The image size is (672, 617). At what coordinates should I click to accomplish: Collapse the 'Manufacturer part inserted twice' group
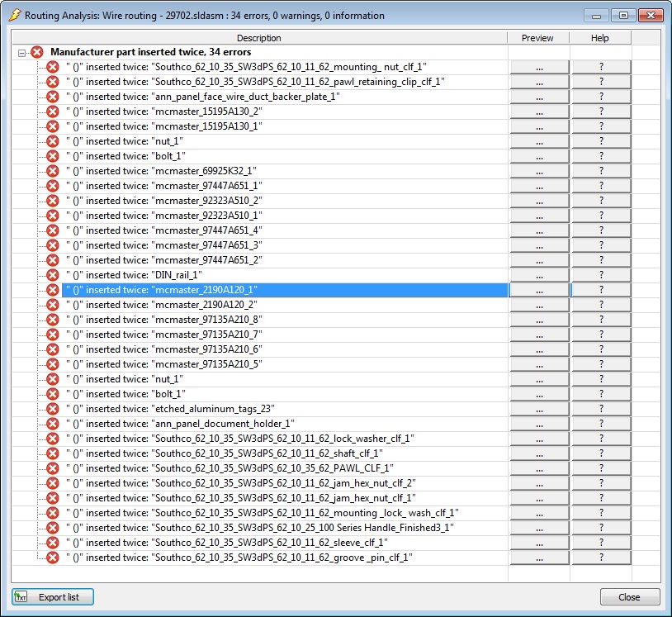click(x=21, y=53)
